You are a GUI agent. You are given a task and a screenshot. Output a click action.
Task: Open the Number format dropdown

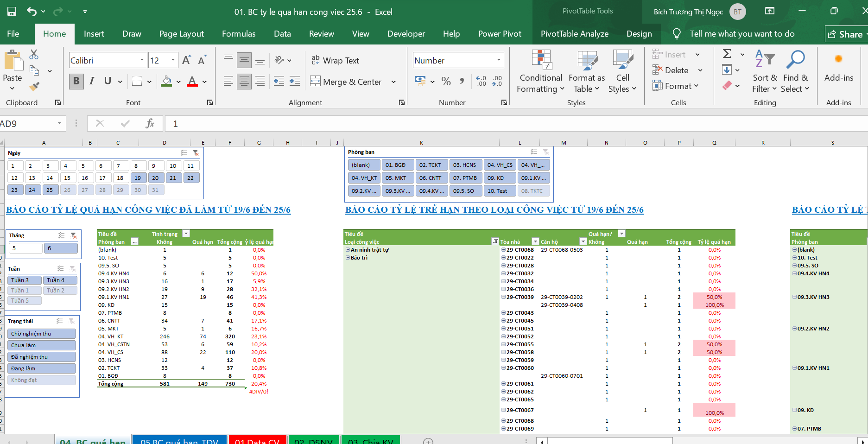pos(499,60)
